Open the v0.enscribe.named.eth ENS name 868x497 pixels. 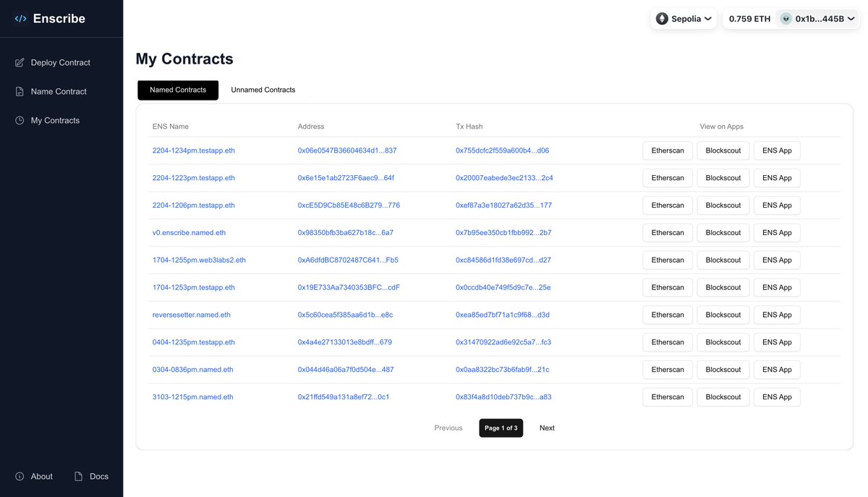(189, 233)
